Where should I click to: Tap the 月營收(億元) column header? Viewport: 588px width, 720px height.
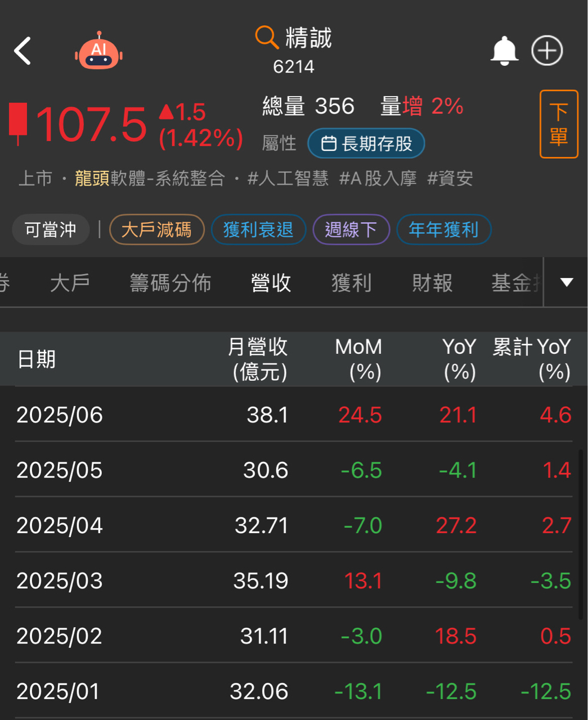pyautogui.click(x=258, y=359)
